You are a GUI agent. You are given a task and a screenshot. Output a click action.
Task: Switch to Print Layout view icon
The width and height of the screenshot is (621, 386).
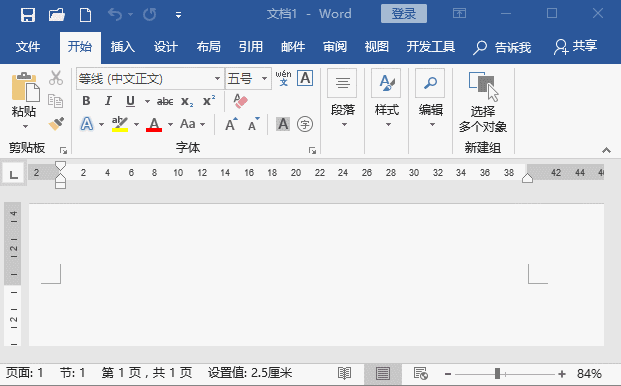click(x=383, y=373)
